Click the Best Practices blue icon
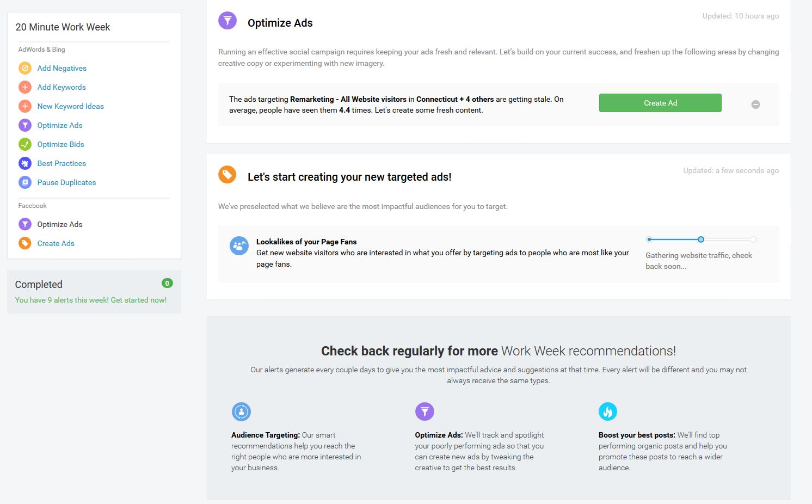 (x=25, y=163)
